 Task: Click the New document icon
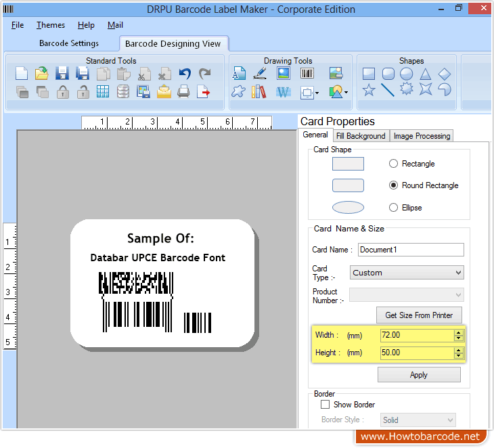coord(22,74)
